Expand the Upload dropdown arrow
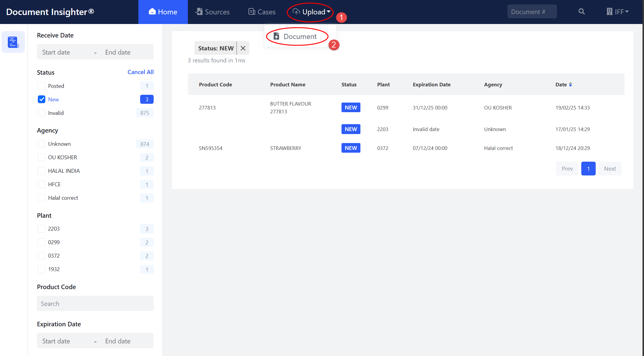Screen dimensions: 644x356 click(329, 12)
